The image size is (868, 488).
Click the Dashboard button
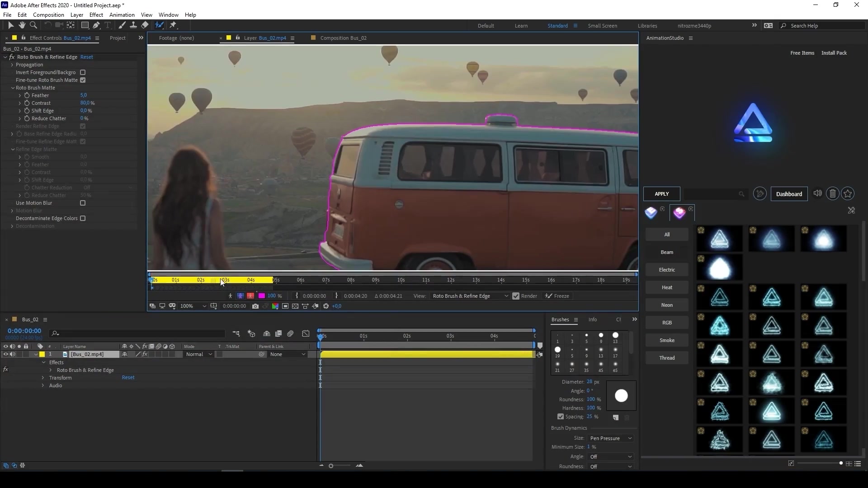click(789, 194)
